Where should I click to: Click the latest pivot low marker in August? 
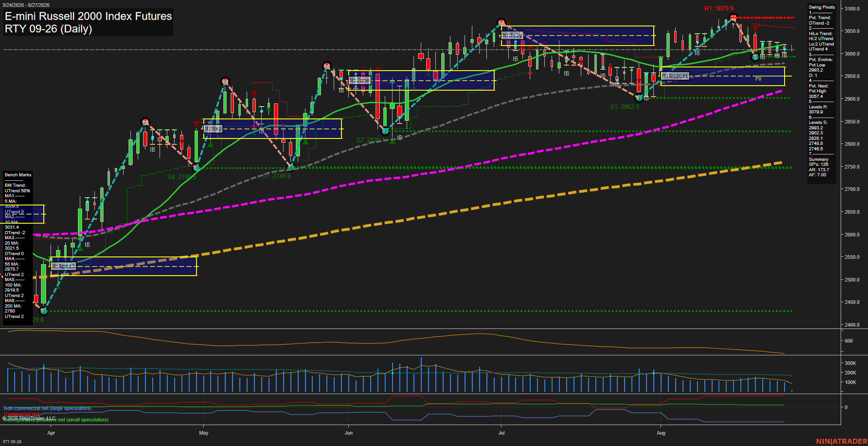(755, 57)
